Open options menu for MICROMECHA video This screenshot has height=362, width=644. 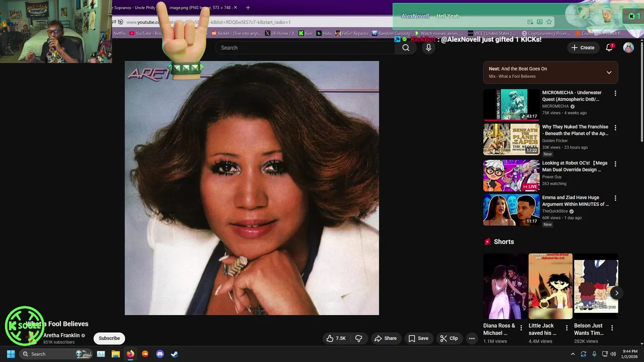(x=615, y=94)
